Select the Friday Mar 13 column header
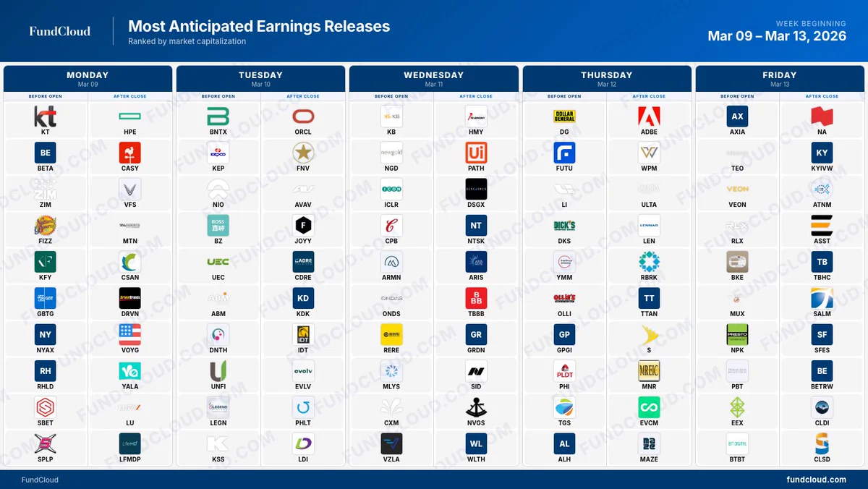Viewport: 868px width, 489px height. pyautogui.click(x=780, y=79)
